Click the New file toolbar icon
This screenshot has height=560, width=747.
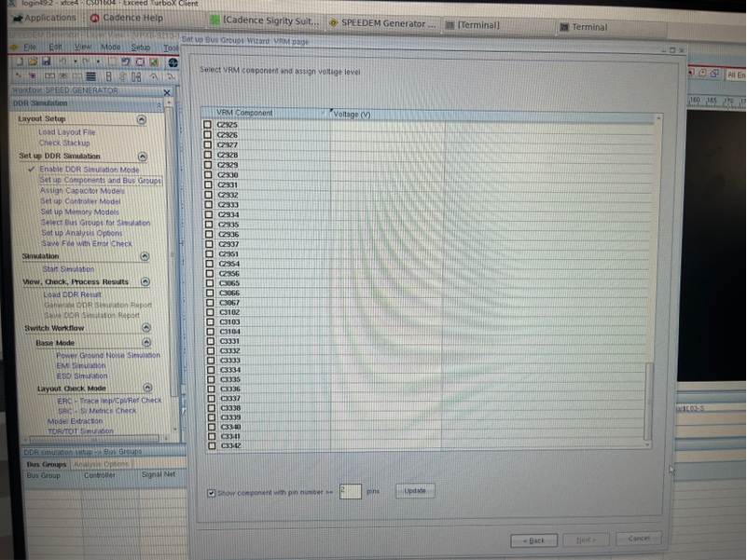[18, 61]
